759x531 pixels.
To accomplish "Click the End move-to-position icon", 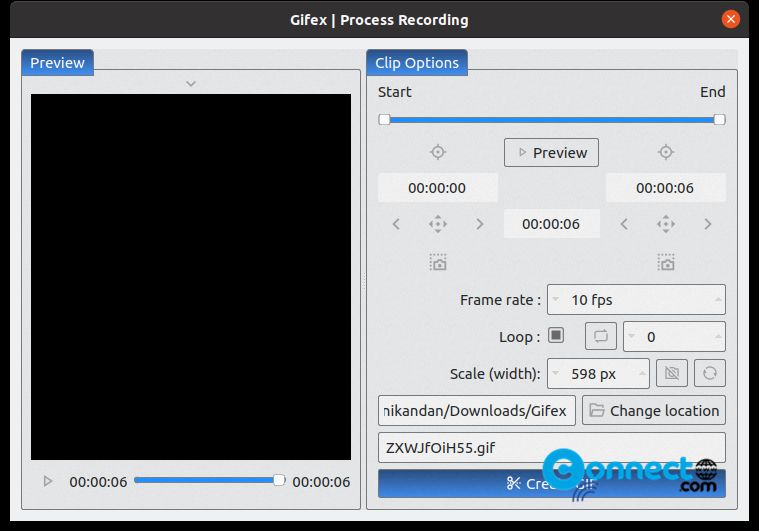I will coord(666,224).
